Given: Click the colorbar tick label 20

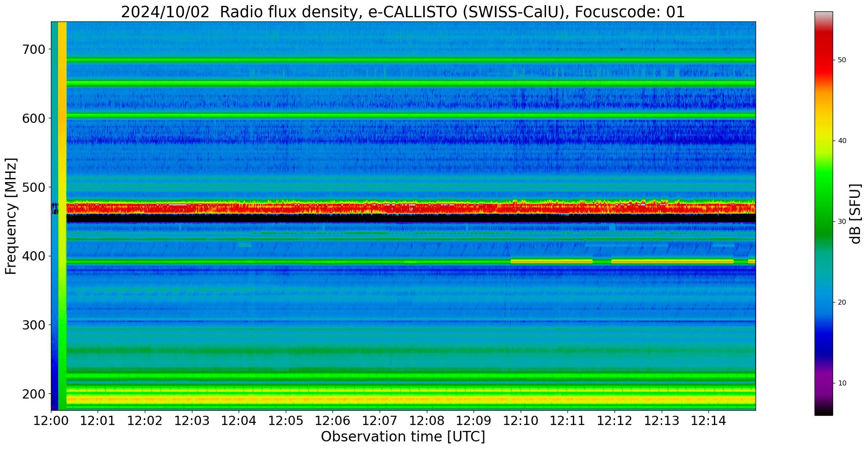Looking at the screenshot, I should click(x=842, y=303).
